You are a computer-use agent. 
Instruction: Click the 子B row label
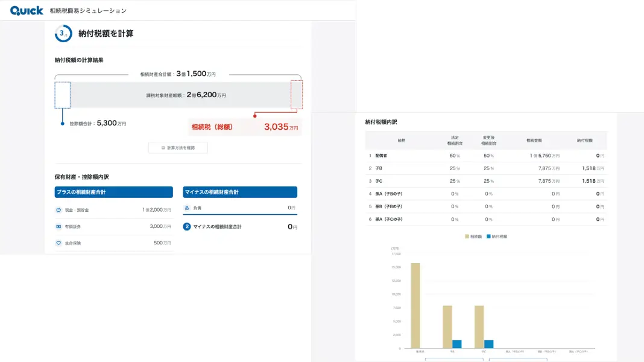pyautogui.click(x=379, y=168)
